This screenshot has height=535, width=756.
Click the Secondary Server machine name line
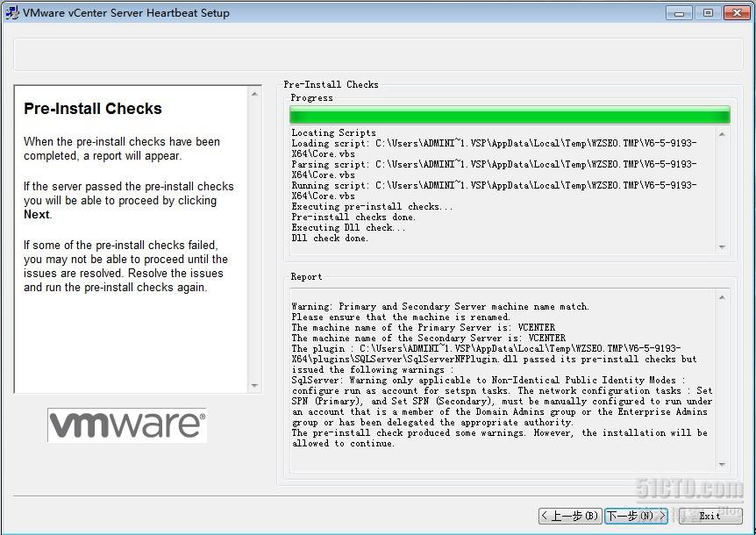coord(429,339)
